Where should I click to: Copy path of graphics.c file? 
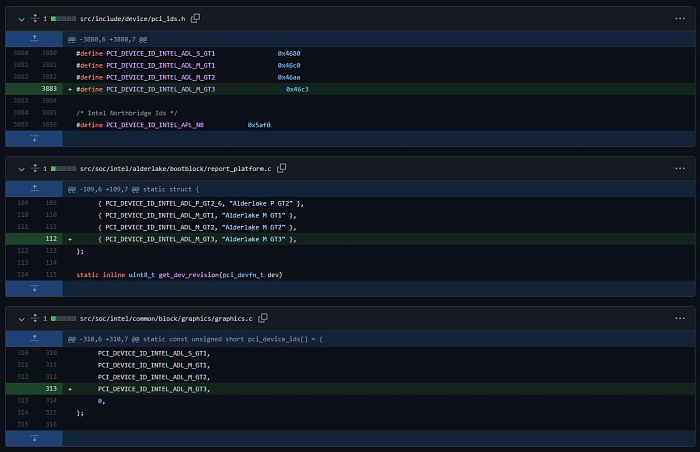tap(263, 318)
